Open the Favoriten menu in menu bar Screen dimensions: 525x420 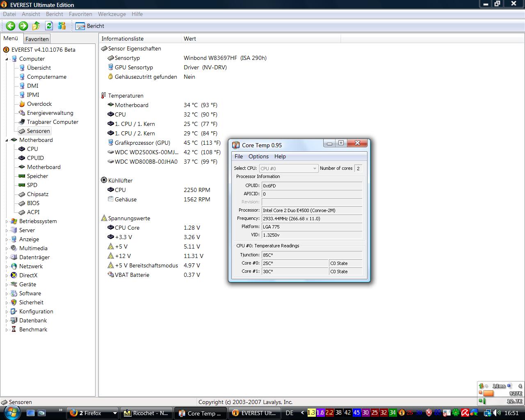coord(80,14)
